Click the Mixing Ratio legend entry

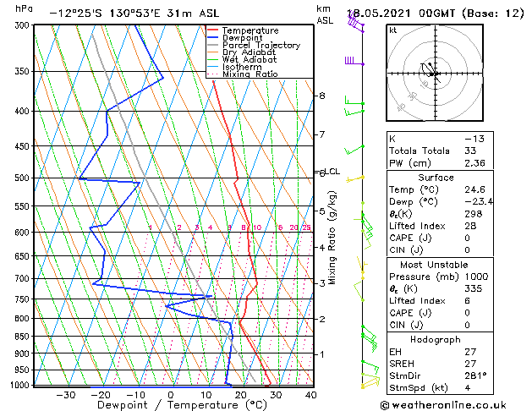point(250,74)
